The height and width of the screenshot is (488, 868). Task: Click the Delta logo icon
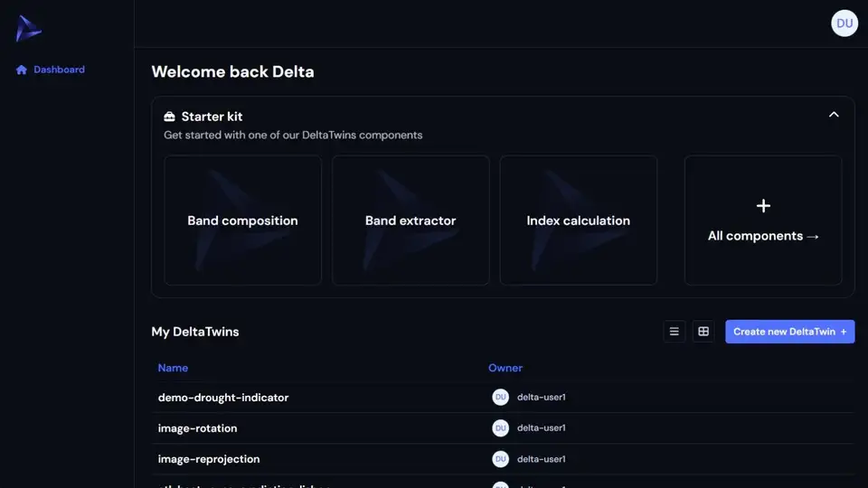click(x=28, y=29)
